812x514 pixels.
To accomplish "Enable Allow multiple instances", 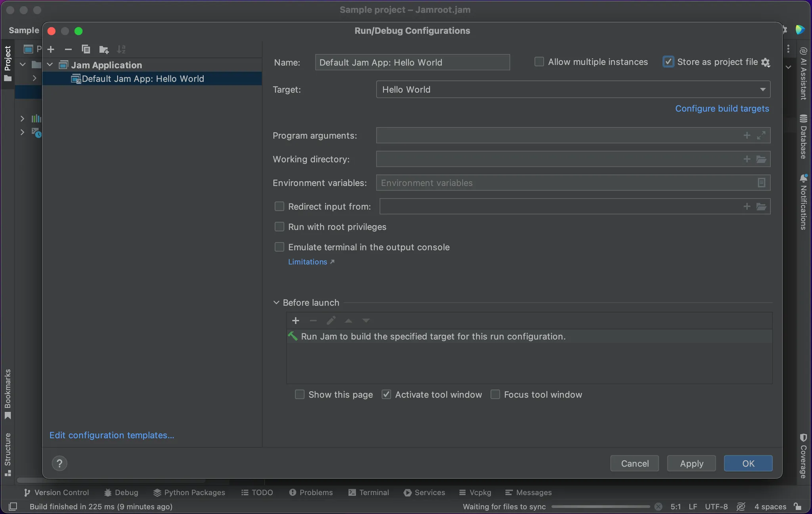I will [x=539, y=62].
